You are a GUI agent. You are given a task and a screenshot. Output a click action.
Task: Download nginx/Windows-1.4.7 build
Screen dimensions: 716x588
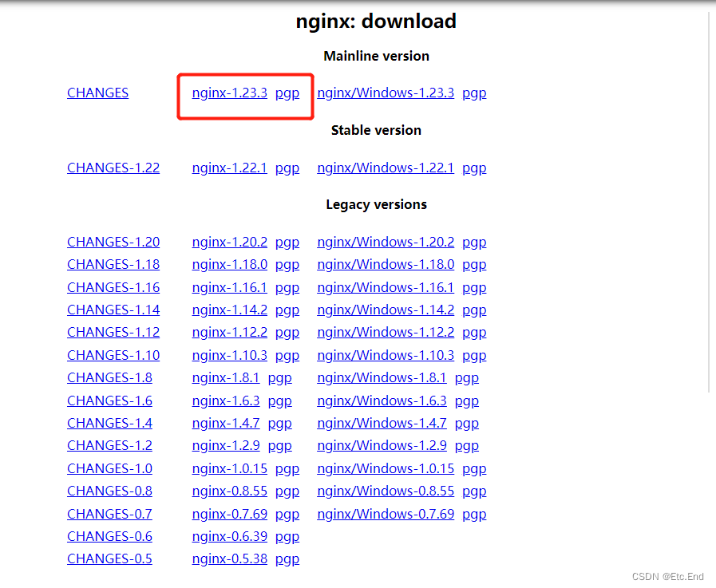point(382,423)
